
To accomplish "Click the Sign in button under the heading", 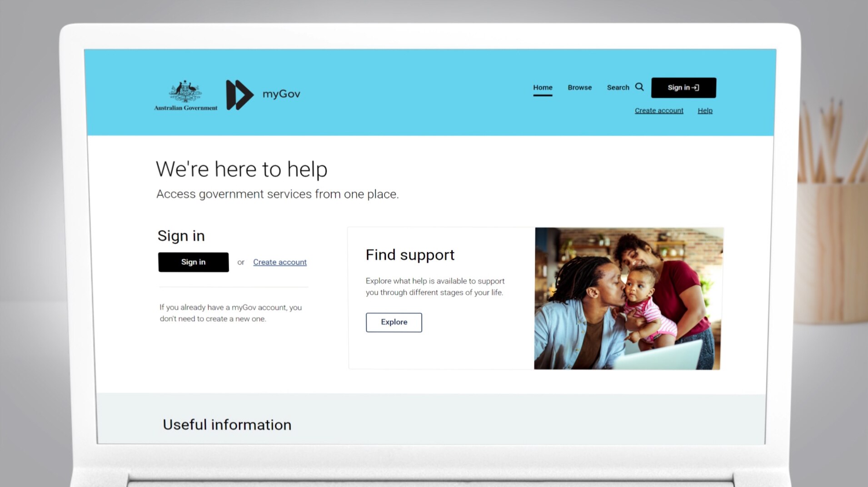I will (193, 262).
